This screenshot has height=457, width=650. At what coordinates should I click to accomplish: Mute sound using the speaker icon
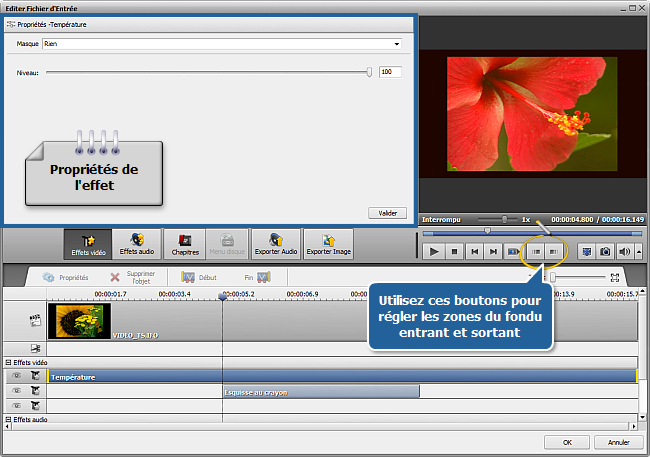[x=623, y=252]
